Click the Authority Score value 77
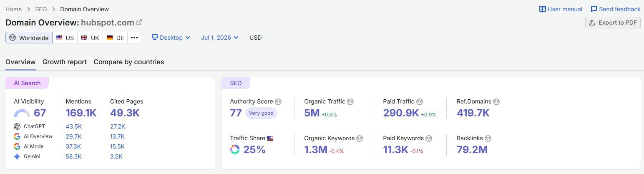 [236, 113]
